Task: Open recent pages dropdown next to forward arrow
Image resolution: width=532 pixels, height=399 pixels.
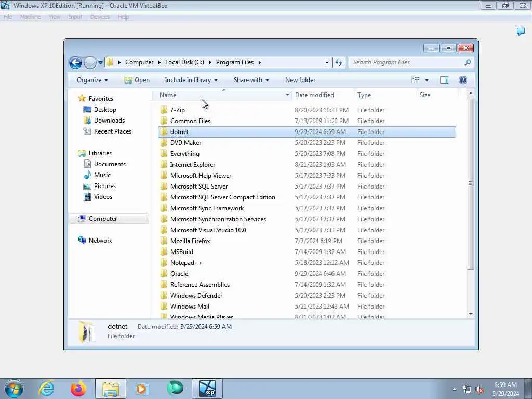Action: coord(100,63)
